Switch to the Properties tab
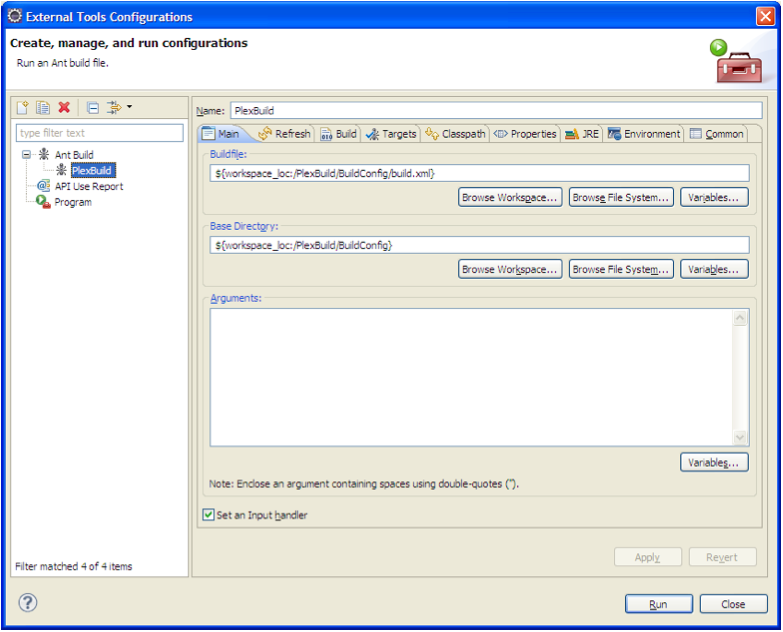The image size is (783, 632). point(524,134)
